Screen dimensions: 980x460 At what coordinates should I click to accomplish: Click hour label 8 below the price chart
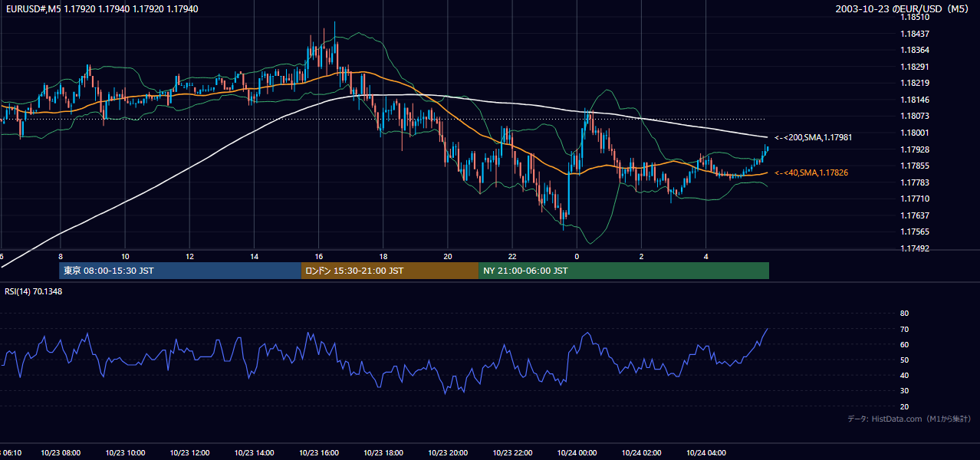tap(61, 257)
